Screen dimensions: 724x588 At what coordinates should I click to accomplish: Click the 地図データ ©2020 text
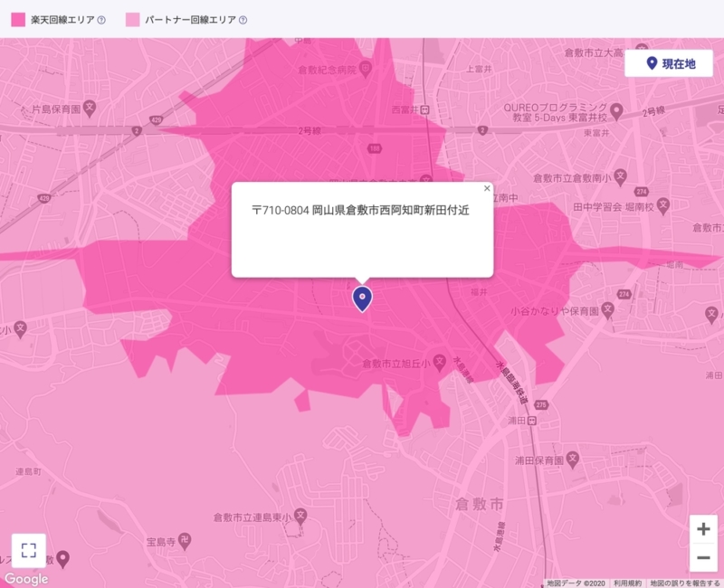[x=576, y=583]
